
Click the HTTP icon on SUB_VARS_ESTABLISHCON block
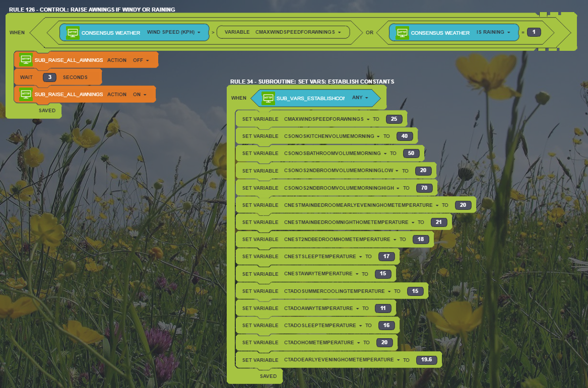[x=268, y=98]
